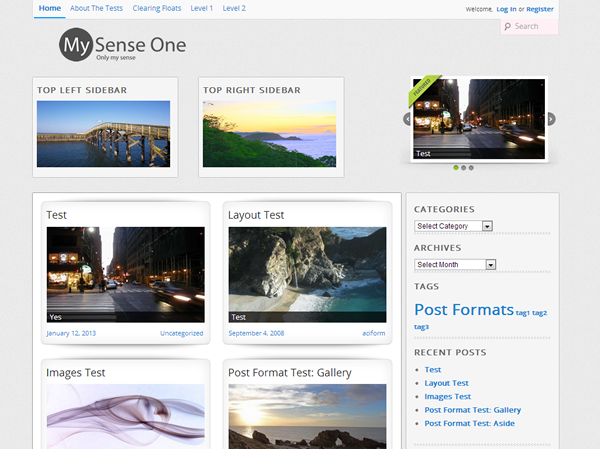This screenshot has width=600, height=450.
Task: Open the Top Left Sidebar bridge image
Action: (x=103, y=134)
